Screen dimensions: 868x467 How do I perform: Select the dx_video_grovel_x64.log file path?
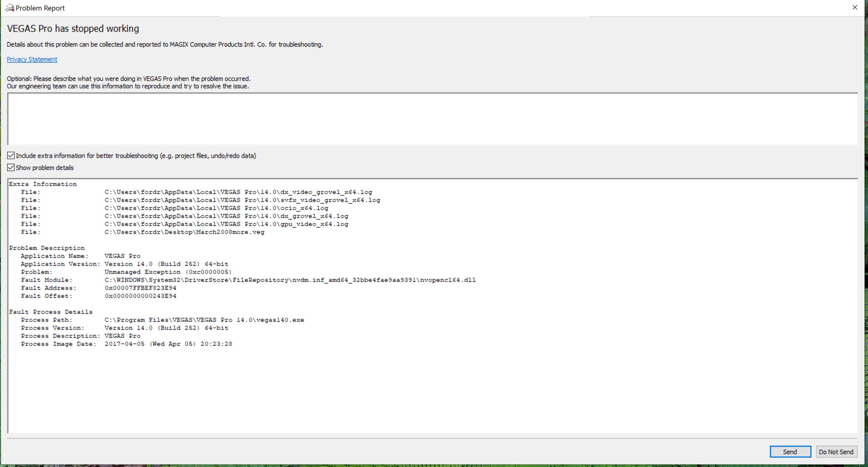238,192
